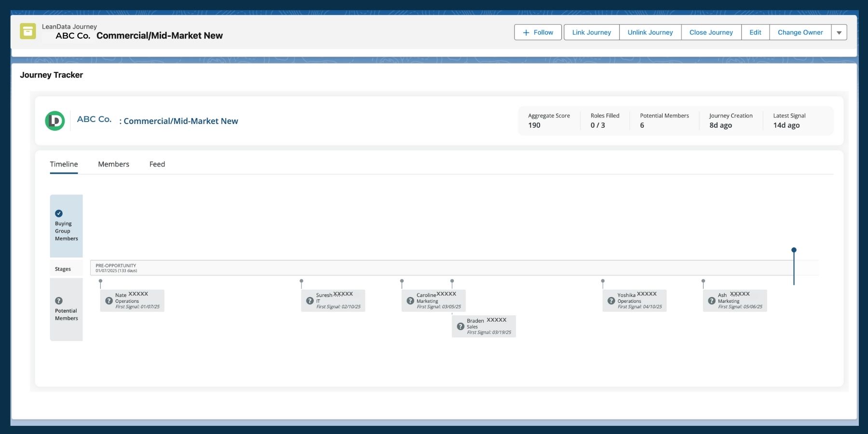Click the Edit button

click(755, 32)
